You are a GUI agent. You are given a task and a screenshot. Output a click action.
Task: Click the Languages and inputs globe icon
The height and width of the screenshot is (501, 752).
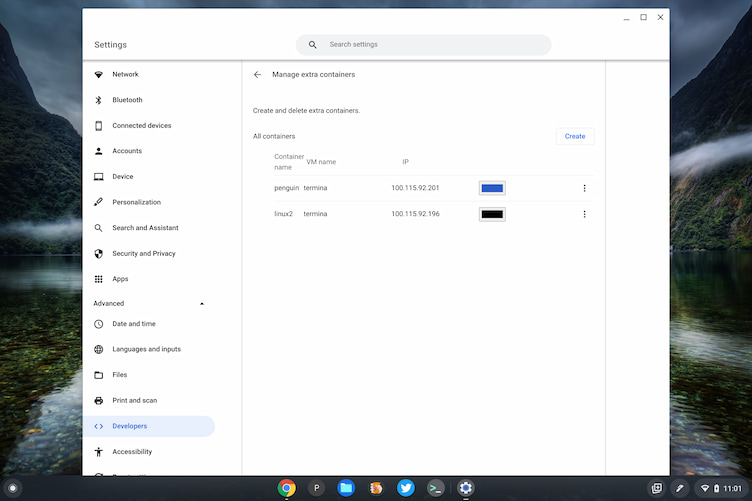point(99,350)
